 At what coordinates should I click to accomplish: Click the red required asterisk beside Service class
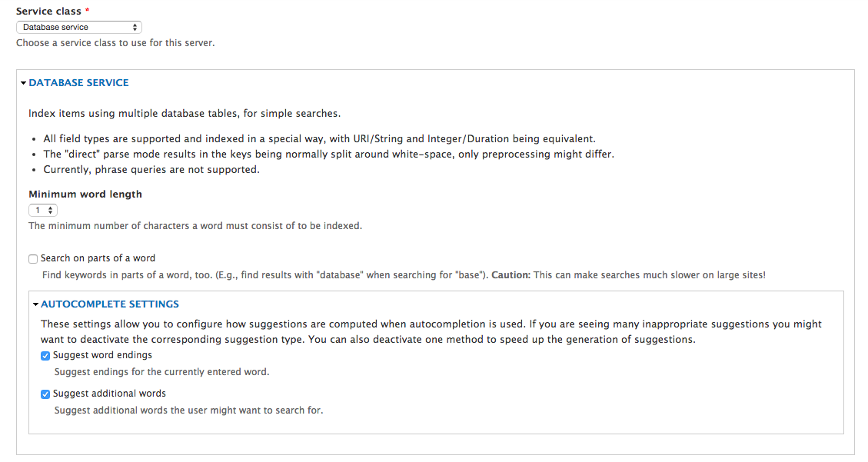pyautogui.click(x=88, y=12)
